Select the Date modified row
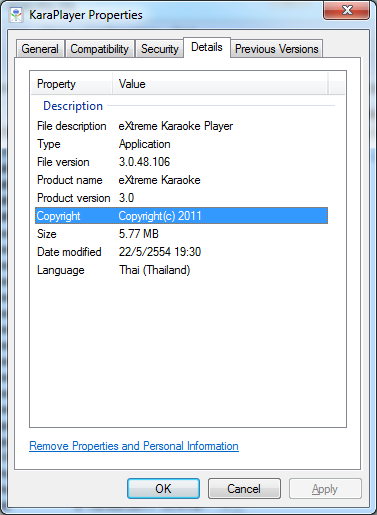377x515 pixels. tap(181, 252)
